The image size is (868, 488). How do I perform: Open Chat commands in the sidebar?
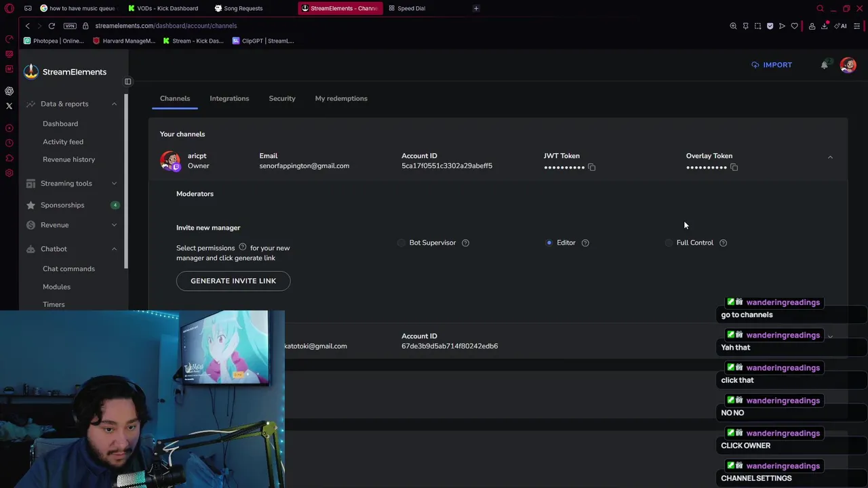(x=68, y=268)
